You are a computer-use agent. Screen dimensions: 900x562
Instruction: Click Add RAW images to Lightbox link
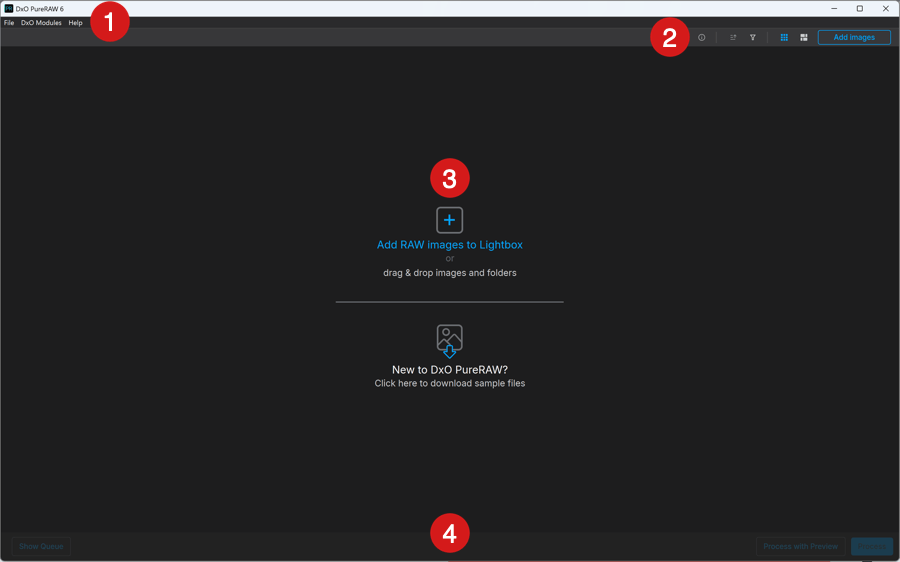tap(449, 245)
